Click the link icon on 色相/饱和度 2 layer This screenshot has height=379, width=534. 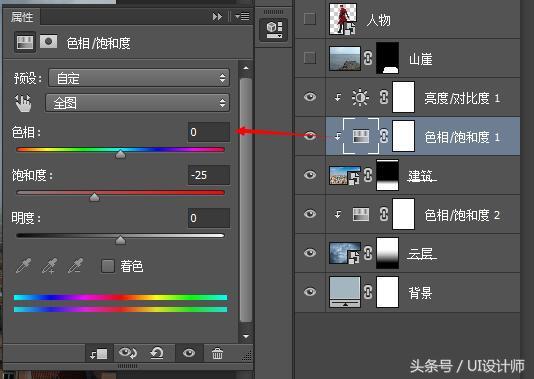[x=384, y=214]
